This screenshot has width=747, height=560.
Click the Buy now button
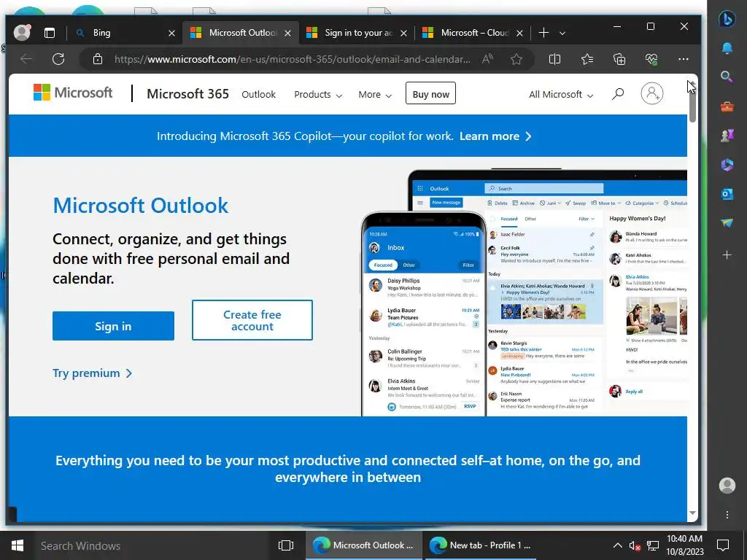tap(430, 93)
